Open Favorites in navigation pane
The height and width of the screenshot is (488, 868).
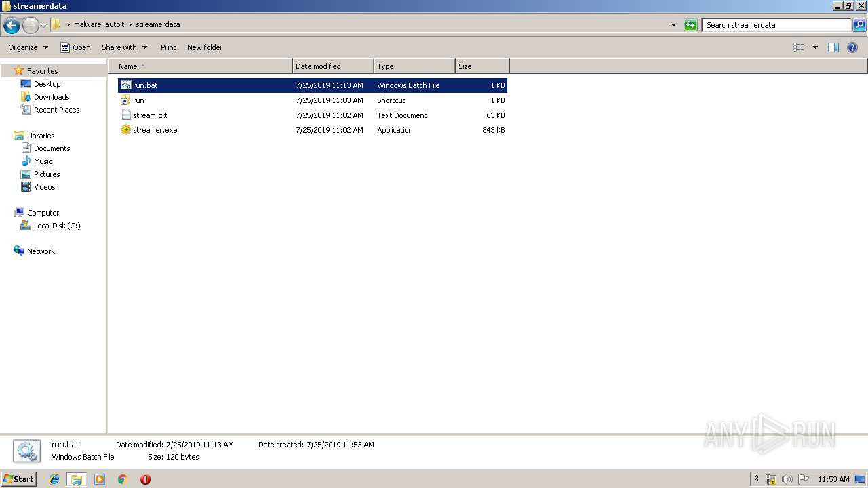point(42,71)
